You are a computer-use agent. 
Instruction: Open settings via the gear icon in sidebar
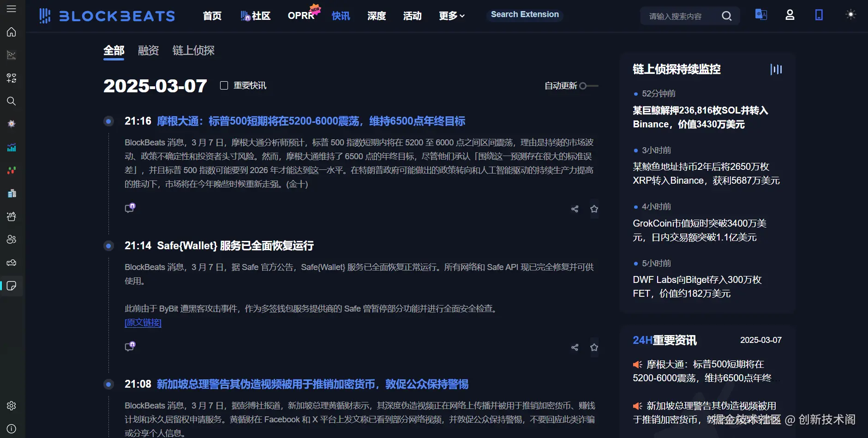(11, 406)
